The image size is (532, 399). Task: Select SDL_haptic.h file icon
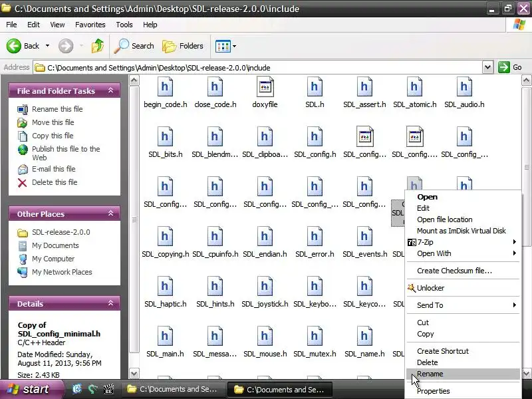click(165, 287)
